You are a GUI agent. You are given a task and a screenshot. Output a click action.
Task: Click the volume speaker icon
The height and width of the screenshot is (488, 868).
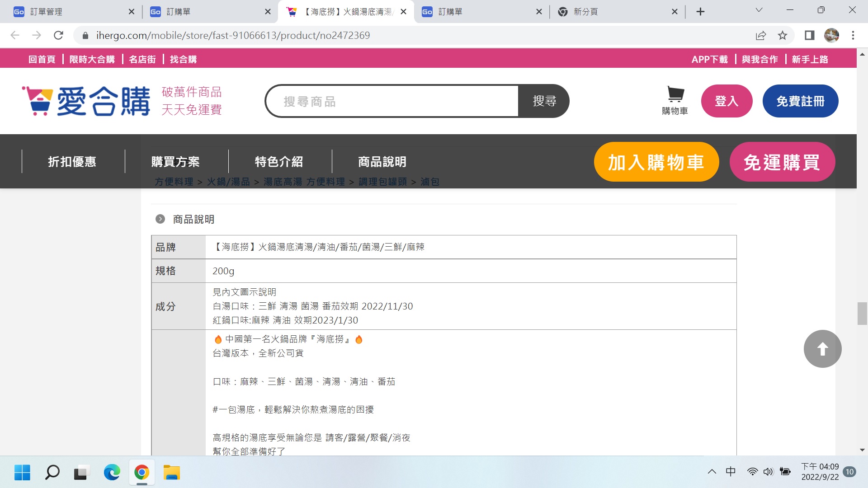click(768, 472)
